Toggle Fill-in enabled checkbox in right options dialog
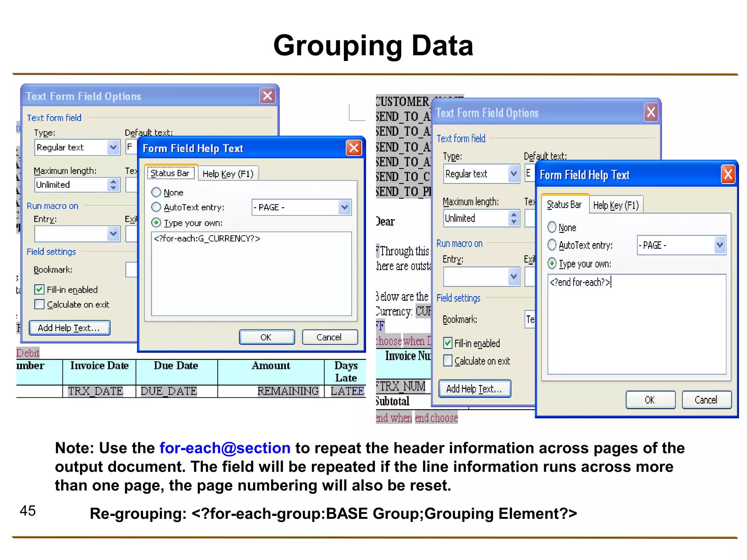The image size is (747, 560). [x=448, y=343]
